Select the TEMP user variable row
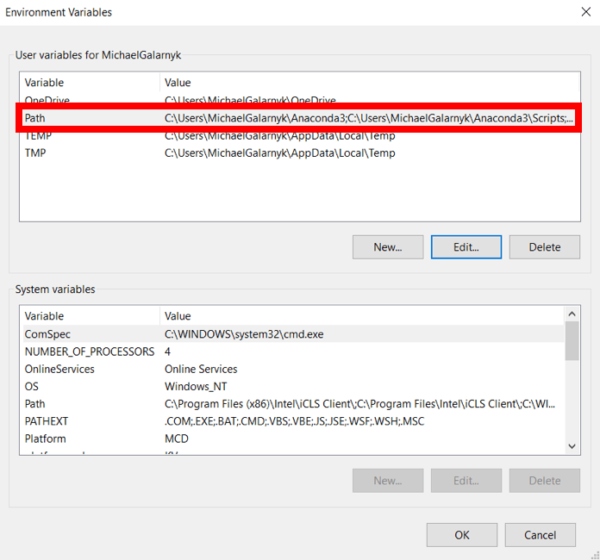600x560 pixels. [x=300, y=136]
